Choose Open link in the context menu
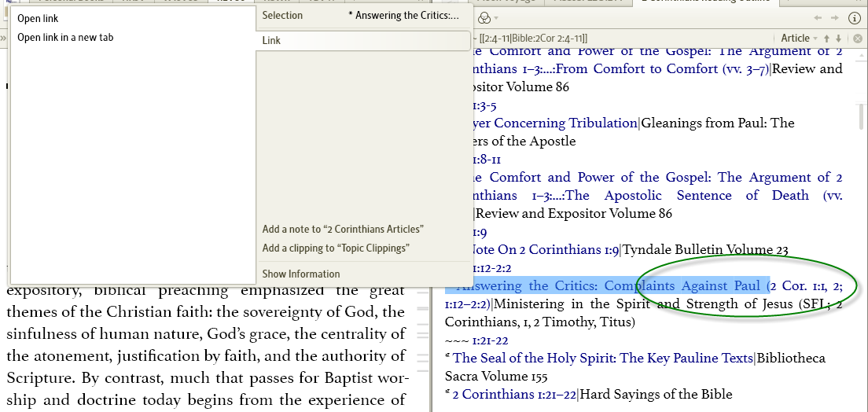The width and height of the screenshot is (868, 412). 38,18
